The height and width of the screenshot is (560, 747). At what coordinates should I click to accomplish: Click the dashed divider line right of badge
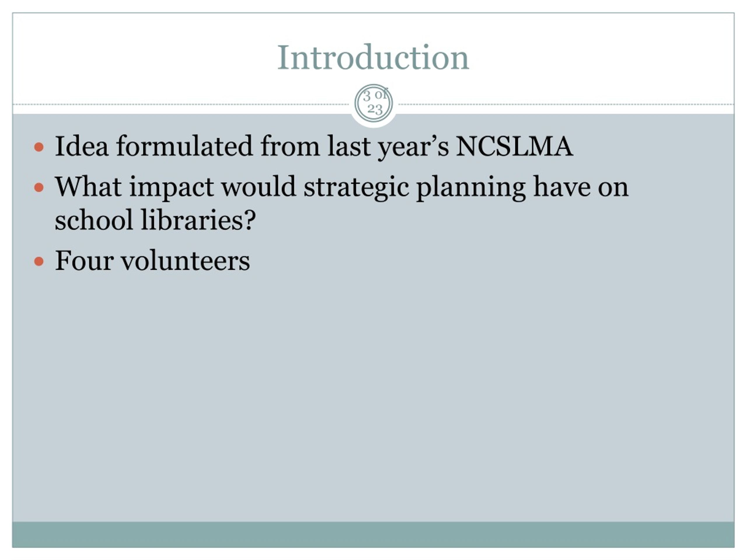click(x=566, y=104)
